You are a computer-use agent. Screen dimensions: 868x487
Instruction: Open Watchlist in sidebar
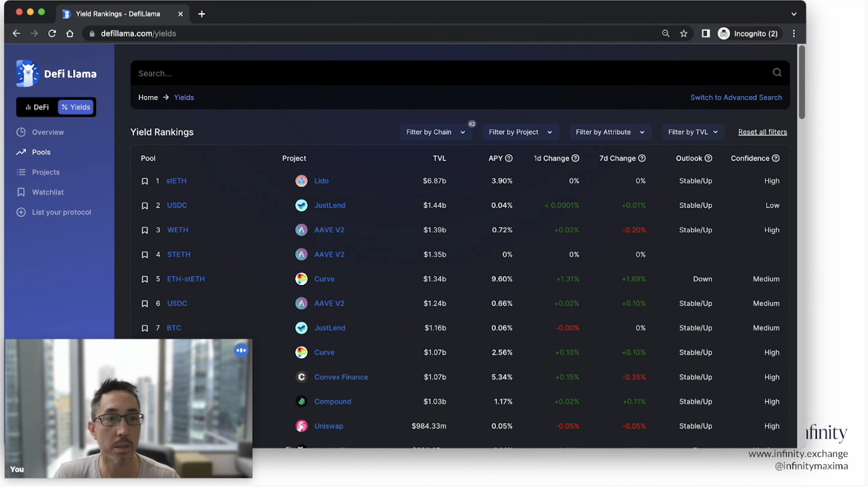coord(40,193)
